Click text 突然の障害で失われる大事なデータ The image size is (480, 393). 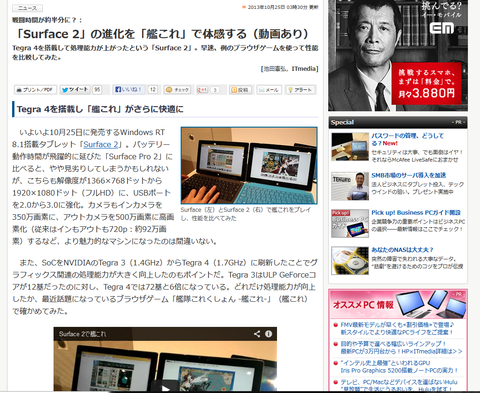tap(414, 259)
